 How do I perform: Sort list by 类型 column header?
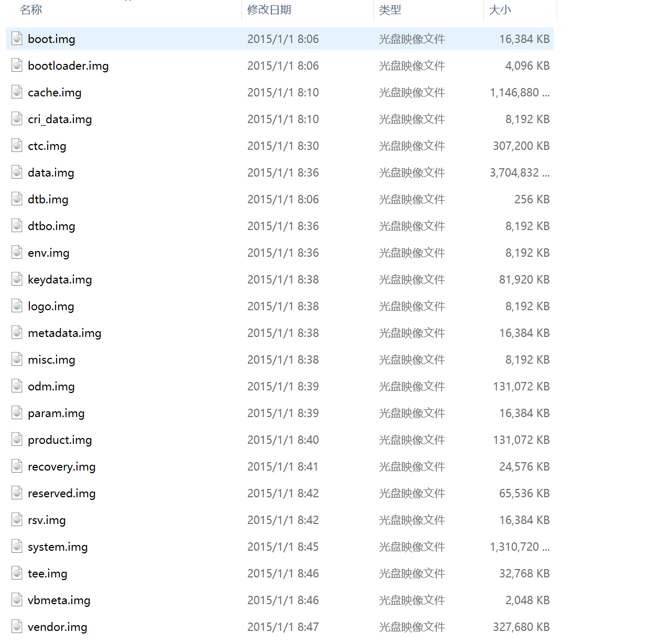point(390,10)
